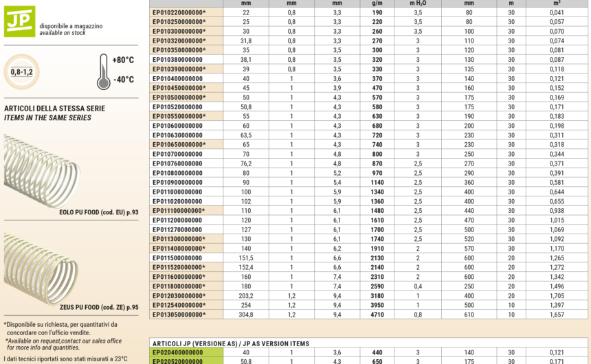
Task: Click the green JP logo
Action: click(x=19, y=21)
